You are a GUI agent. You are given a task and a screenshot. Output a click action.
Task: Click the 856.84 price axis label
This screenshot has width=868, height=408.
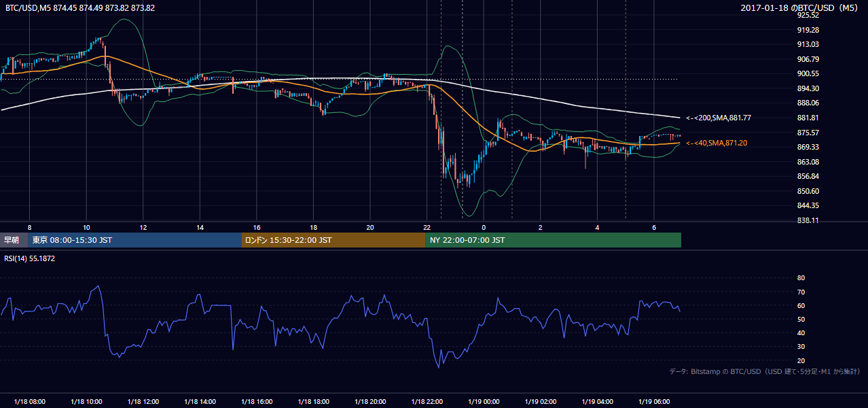[x=810, y=177]
